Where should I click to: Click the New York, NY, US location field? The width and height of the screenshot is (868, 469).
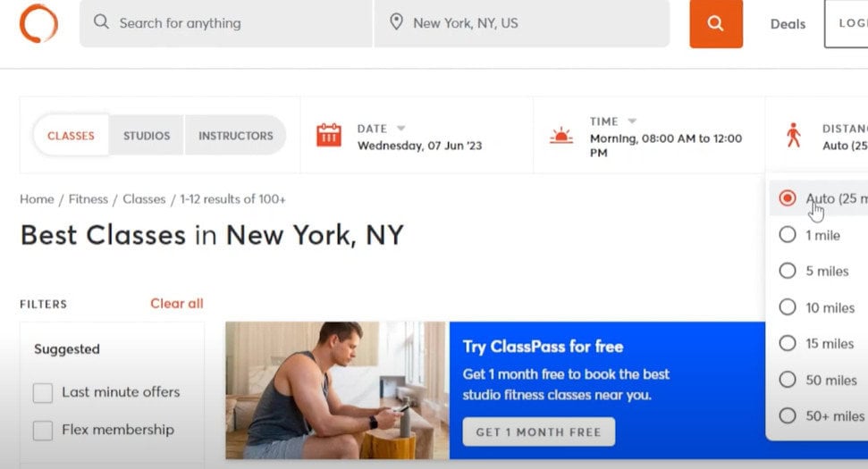[522, 23]
